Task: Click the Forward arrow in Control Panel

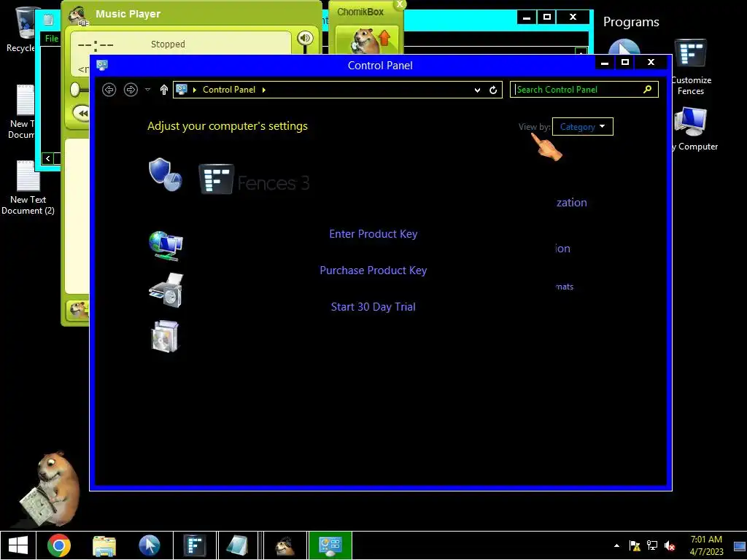Action: coord(131,90)
